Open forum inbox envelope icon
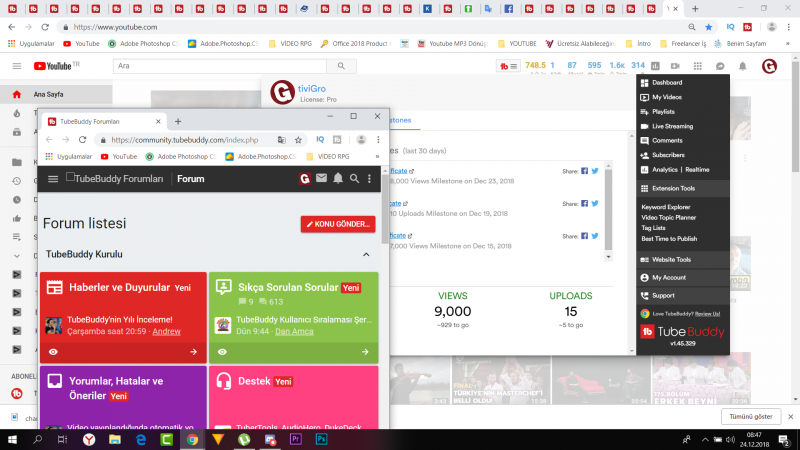 pos(321,178)
